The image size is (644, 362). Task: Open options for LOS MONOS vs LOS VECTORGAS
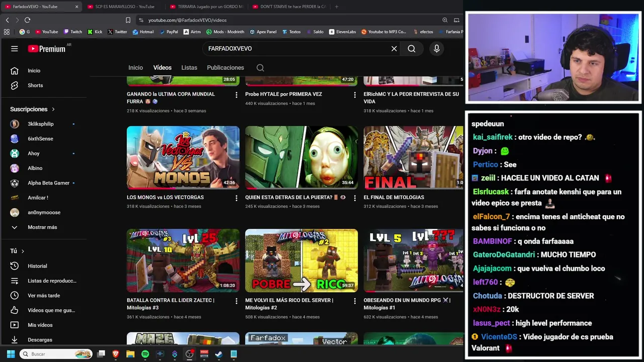pyautogui.click(x=236, y=198)
